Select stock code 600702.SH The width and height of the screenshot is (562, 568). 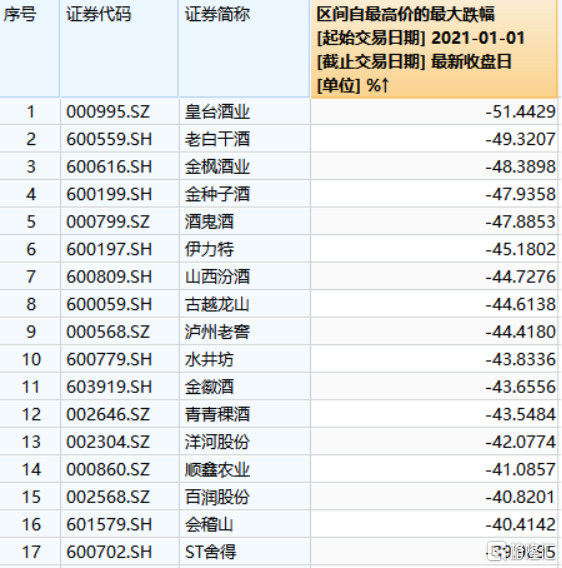click(x=109, y=552)
